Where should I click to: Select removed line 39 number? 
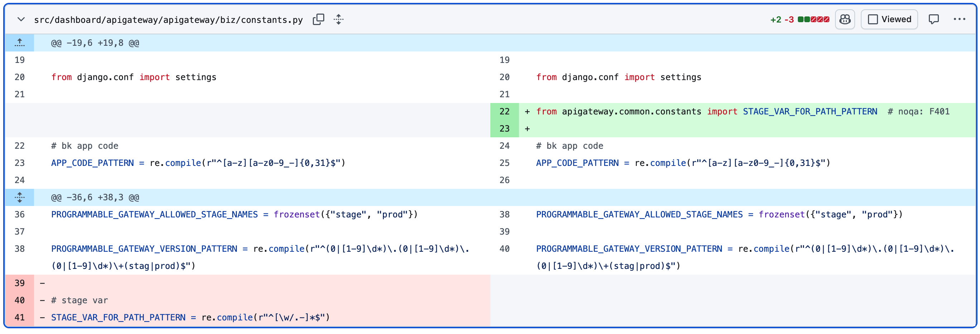click(x=19, y=283)
